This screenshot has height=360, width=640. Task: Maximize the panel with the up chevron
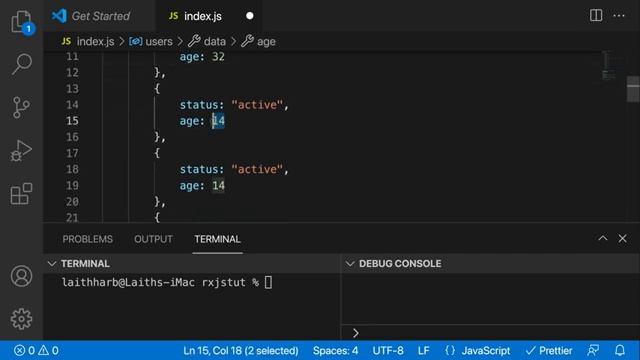[x=603, y=238]
